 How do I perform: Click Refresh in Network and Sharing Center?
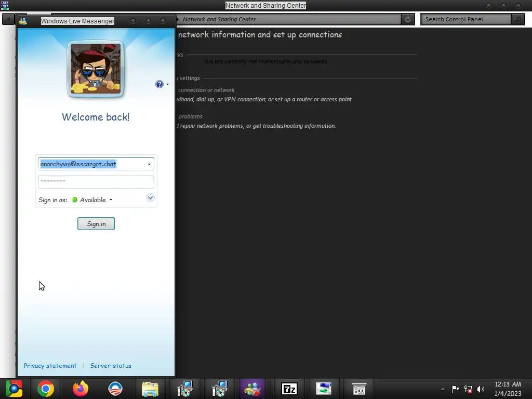coord(408,19)
